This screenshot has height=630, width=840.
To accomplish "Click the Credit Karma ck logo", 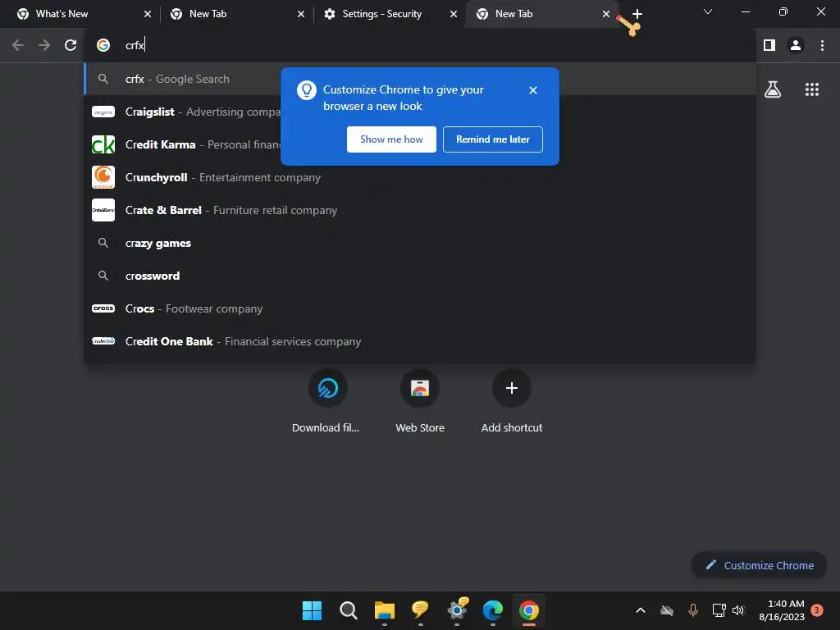I will click(x=103, y=144).
